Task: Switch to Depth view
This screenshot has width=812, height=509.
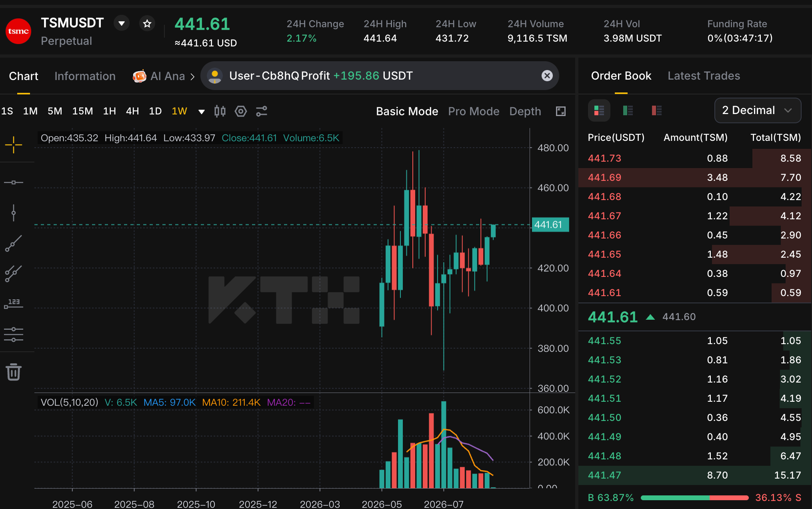Action: pos(525,112)
